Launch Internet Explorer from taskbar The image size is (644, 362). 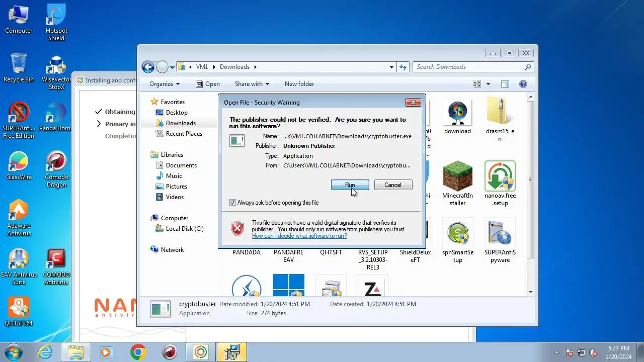pyautogui.click(x=45, y=352)
